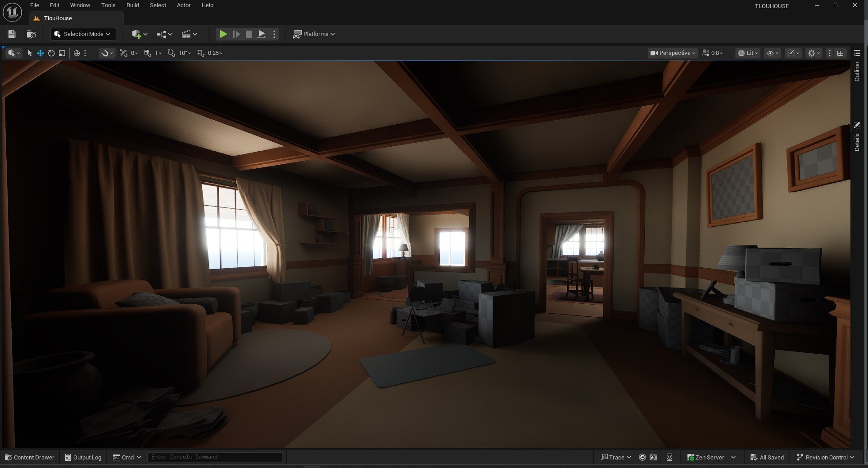This screenshot has width=868, height=468.
Task: Stop the play session
Action: tap(249, 34)
